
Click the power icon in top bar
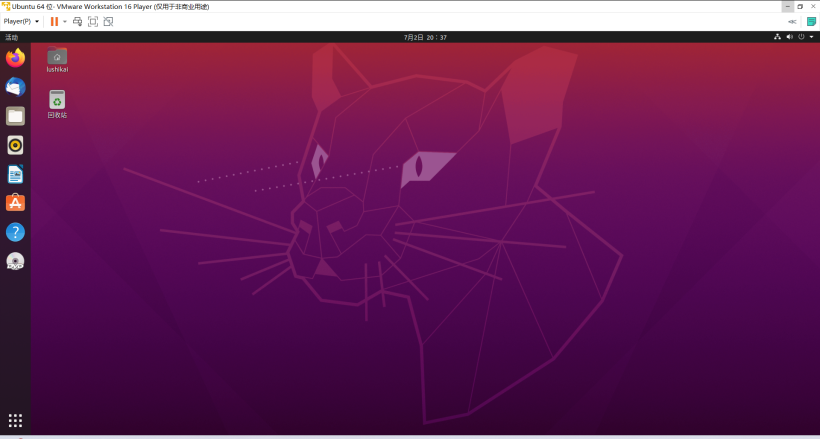tap(801, 37)
